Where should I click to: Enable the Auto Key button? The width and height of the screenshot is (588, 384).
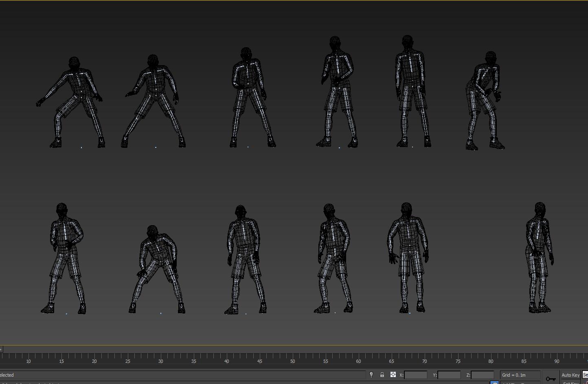point(570,375)
